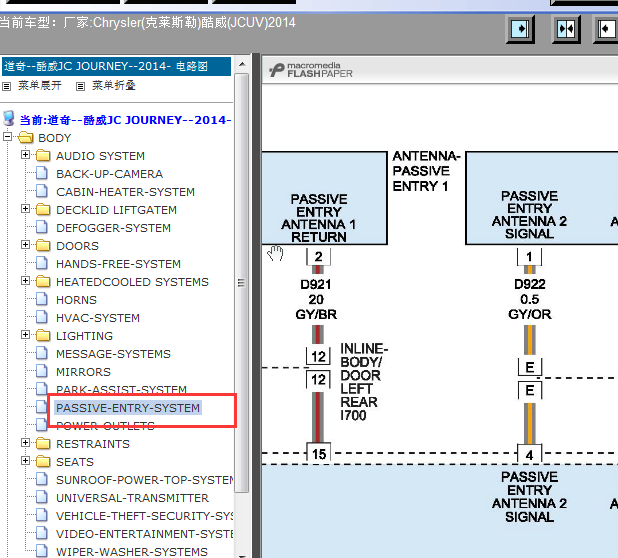The image size is (618, 558).
Task: Click the DEFOGGER-SYSTEM page icon
Action: (42, 227)
